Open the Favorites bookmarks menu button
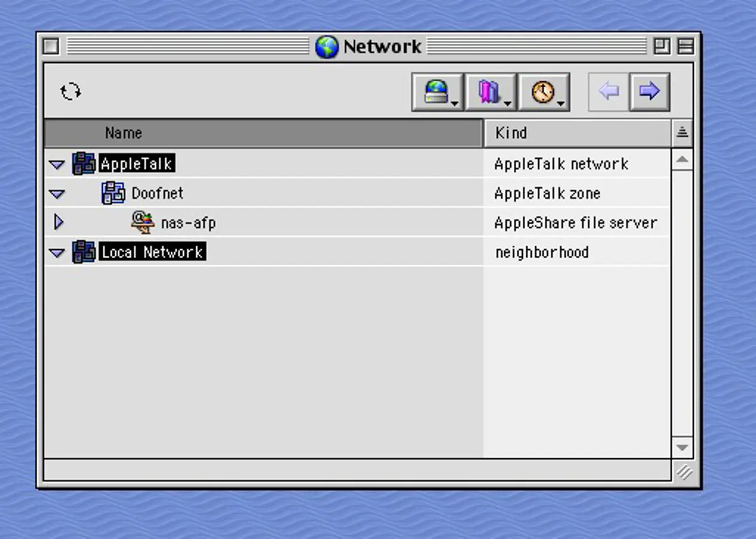Screen dimensions: 756x539 [x=490, y=92]
